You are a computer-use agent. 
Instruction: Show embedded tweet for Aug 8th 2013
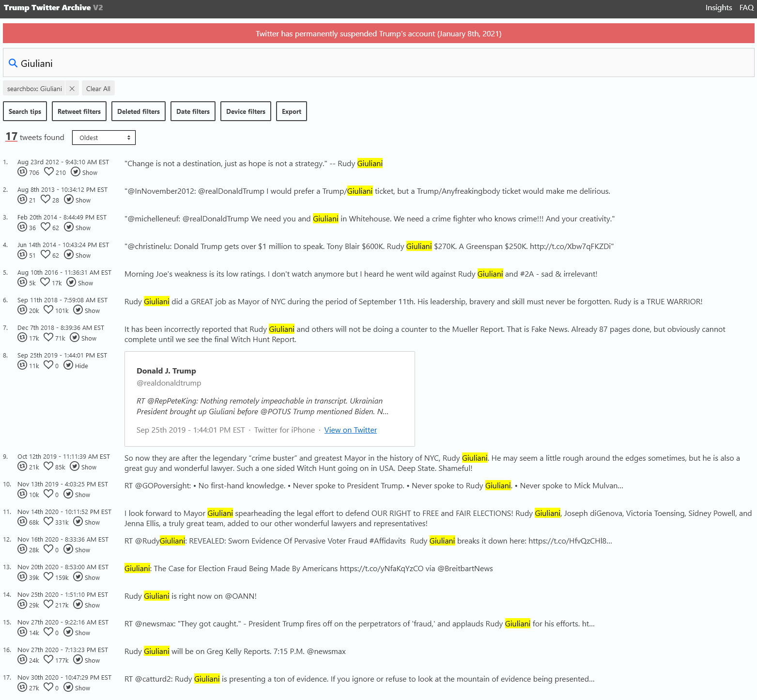(83, 200)
